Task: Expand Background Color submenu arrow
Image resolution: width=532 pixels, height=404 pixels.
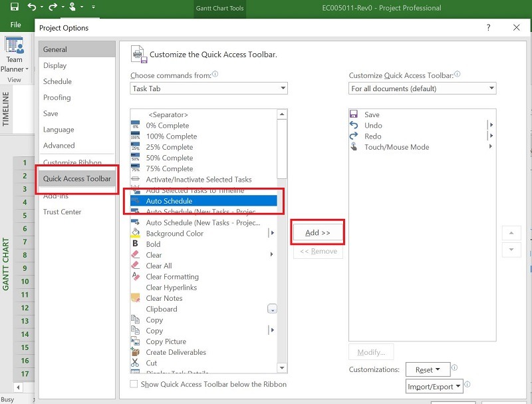Action: (272, 233)
